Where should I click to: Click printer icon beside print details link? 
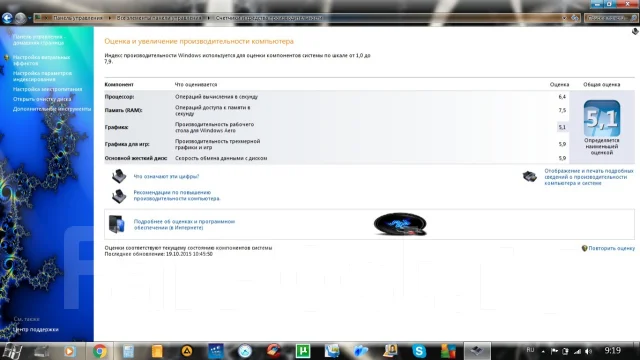click(530, 176)
